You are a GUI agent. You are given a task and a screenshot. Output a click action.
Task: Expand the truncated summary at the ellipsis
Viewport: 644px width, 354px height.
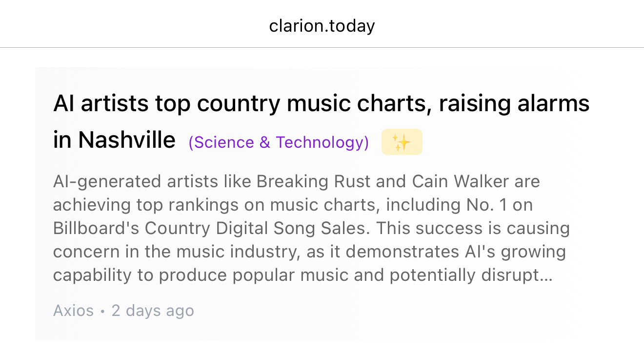pyautogui.click(x=547, y=275)
